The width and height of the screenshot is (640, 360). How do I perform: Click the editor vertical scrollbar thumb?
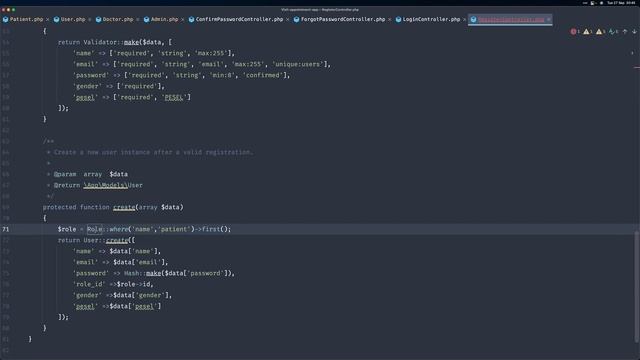(x=637, y=287)
